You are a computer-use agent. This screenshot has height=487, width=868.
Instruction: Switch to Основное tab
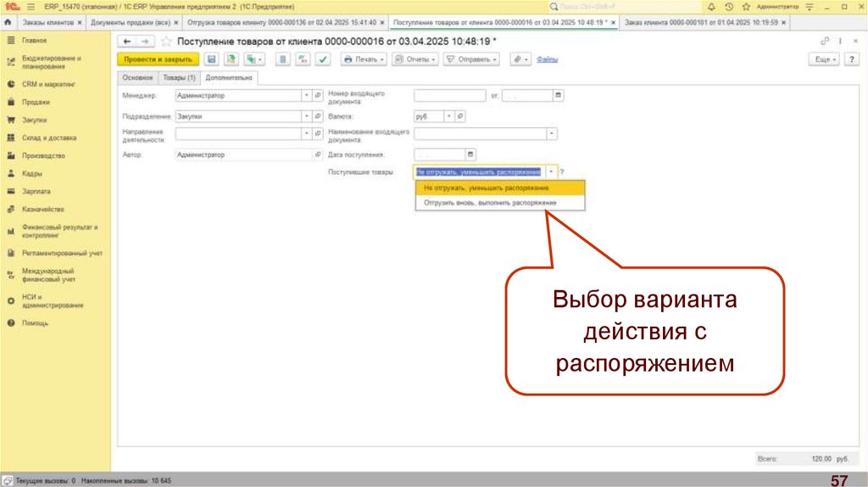click(x=138, y=77)
